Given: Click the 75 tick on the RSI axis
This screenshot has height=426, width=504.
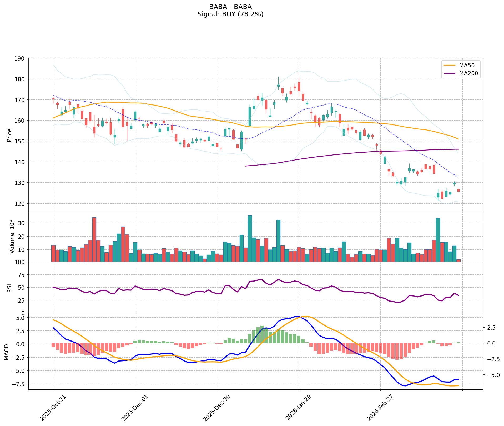Looking at the screenshot, I should coord(22,275).
